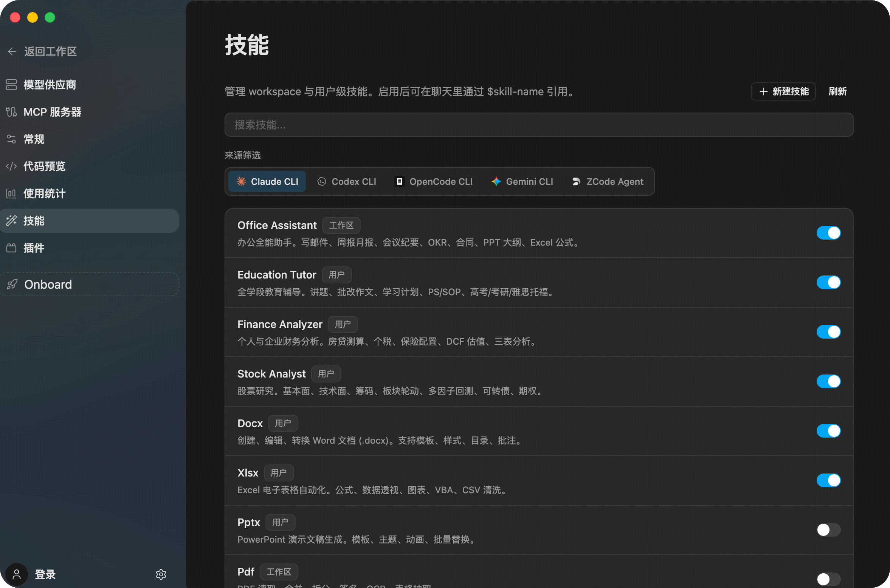Image resolution: width=890 pixels, height=588 pixels.
Task: Click the settings gear icon near login
Action: pyautogui.click(x=161, y=574)
